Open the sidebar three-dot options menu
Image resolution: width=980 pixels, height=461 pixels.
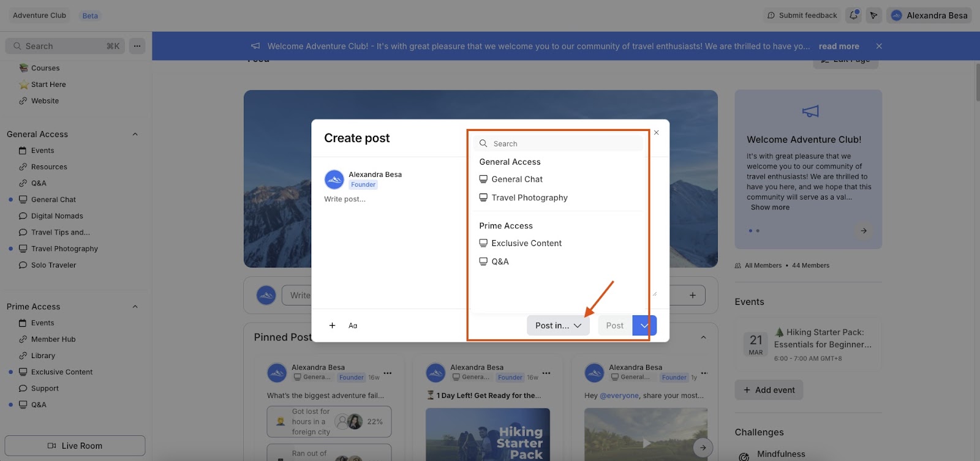[x=137, y=46]
